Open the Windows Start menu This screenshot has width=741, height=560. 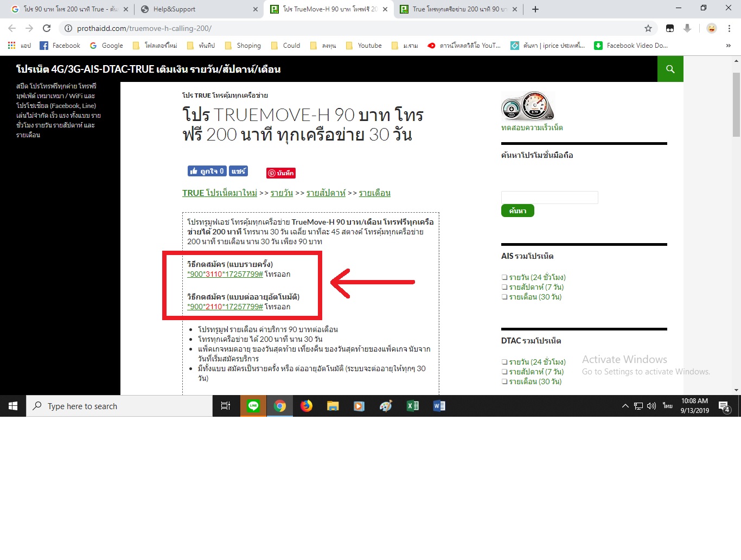pos(13,406)
